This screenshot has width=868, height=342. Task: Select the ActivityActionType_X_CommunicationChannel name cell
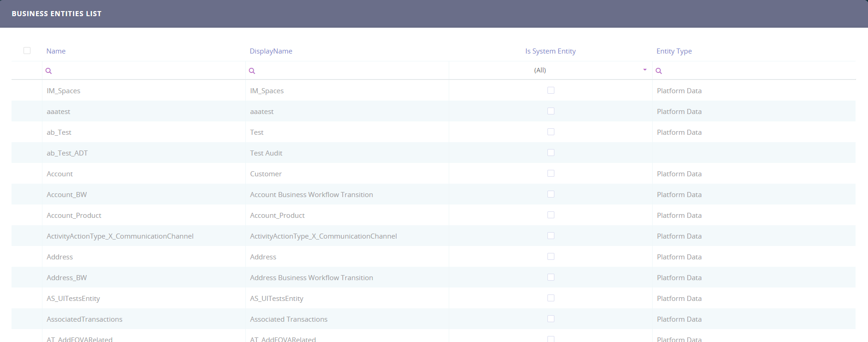click(x=120, y=236)
